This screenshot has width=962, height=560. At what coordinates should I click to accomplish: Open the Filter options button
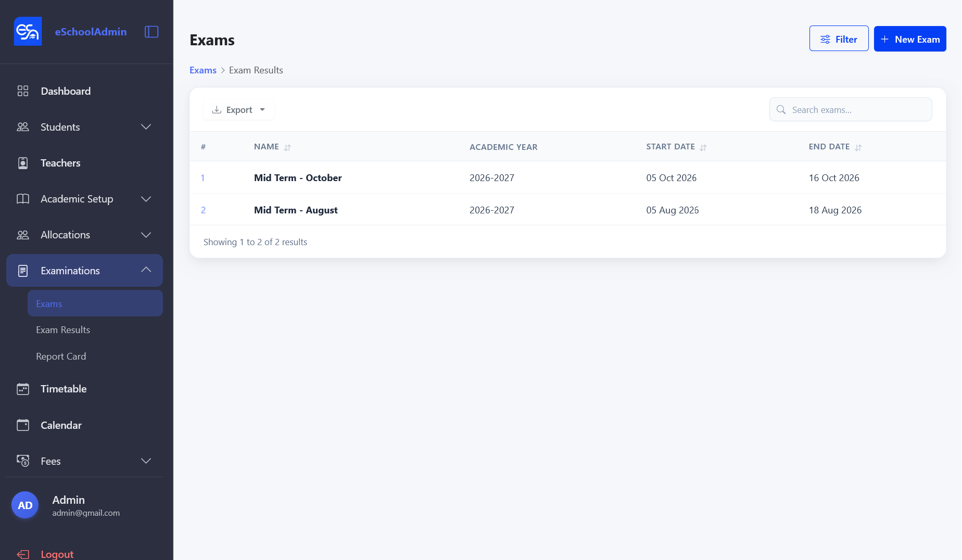coord(839,39)
